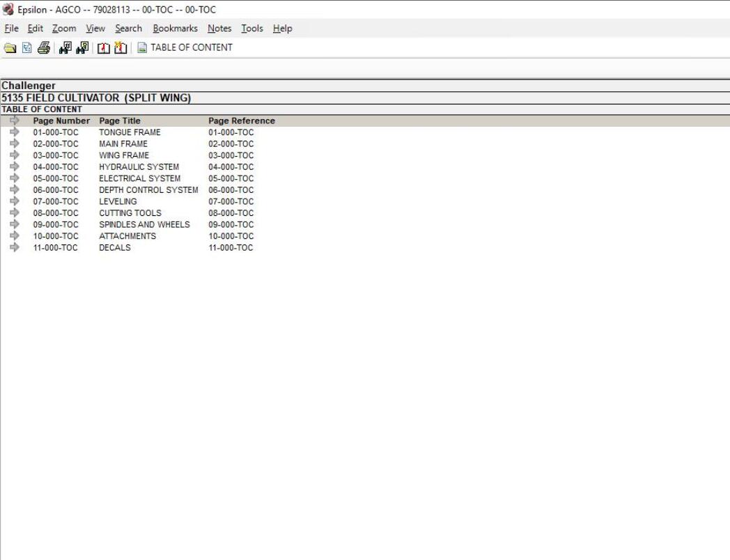Select DECALS page title

coord(114,247)
